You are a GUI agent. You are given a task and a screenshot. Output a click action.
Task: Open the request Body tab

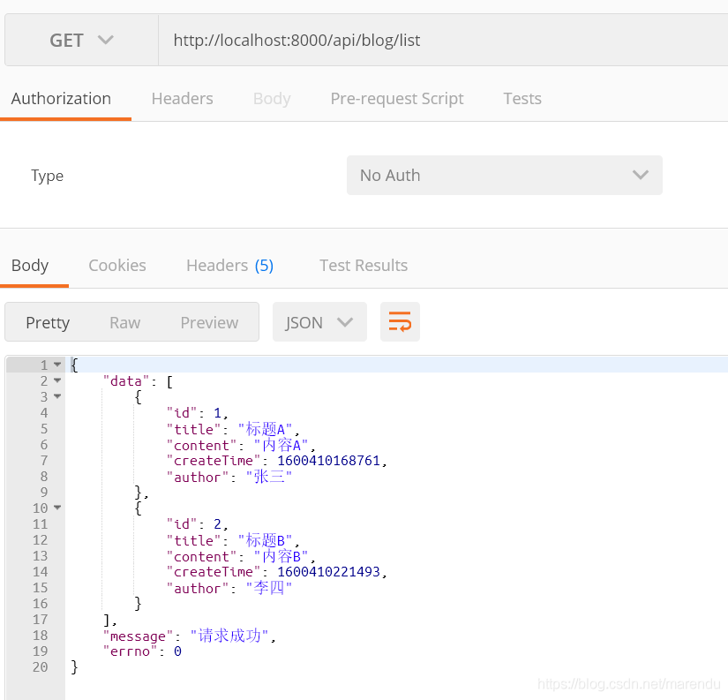(272, 99)
